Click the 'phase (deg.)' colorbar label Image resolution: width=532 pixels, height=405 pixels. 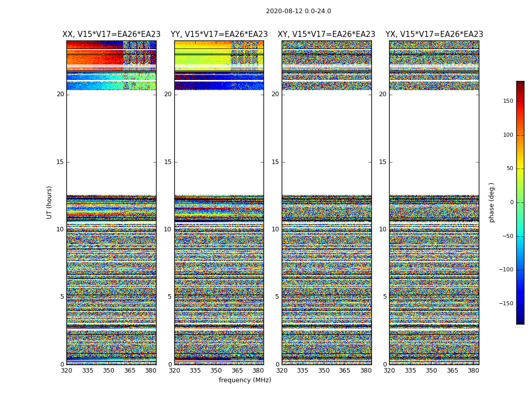point(491,202)
